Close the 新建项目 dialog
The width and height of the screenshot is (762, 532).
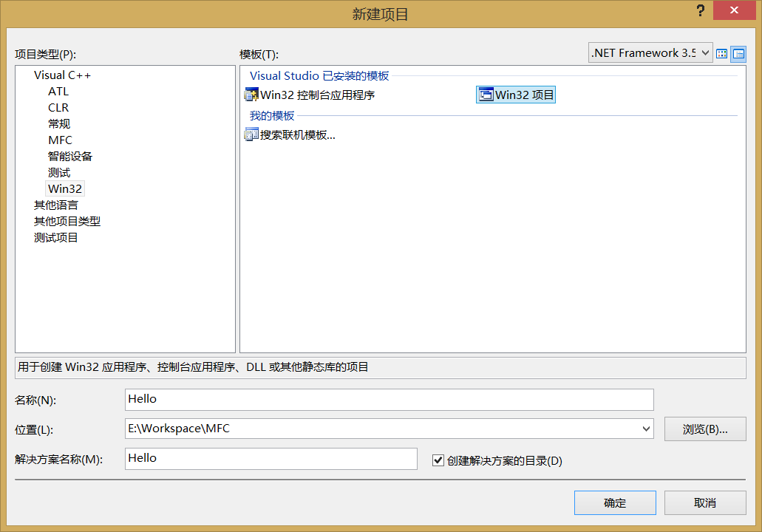pos(734,10)
